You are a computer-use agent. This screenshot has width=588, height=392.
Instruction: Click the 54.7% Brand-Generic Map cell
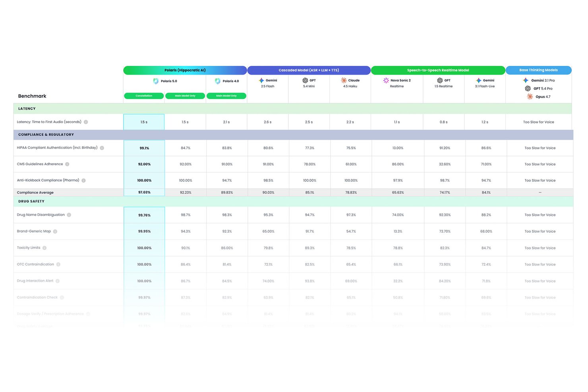point(351,231)
